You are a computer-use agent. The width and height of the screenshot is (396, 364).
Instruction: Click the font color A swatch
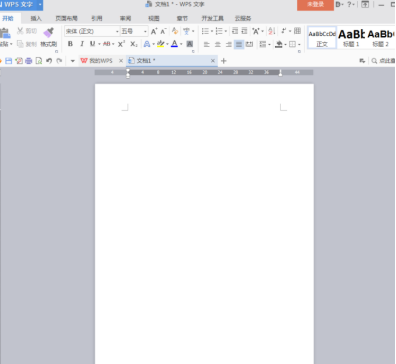click(x=174, y=44)
